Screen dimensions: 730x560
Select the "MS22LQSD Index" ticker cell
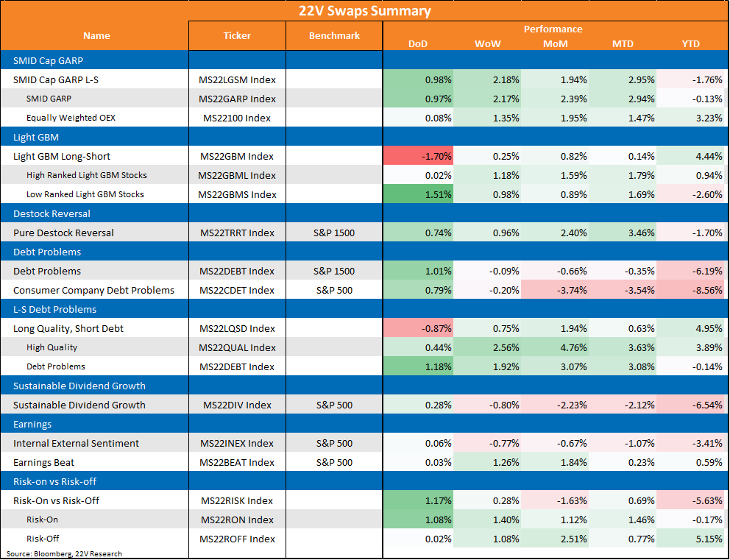(238, 329)
